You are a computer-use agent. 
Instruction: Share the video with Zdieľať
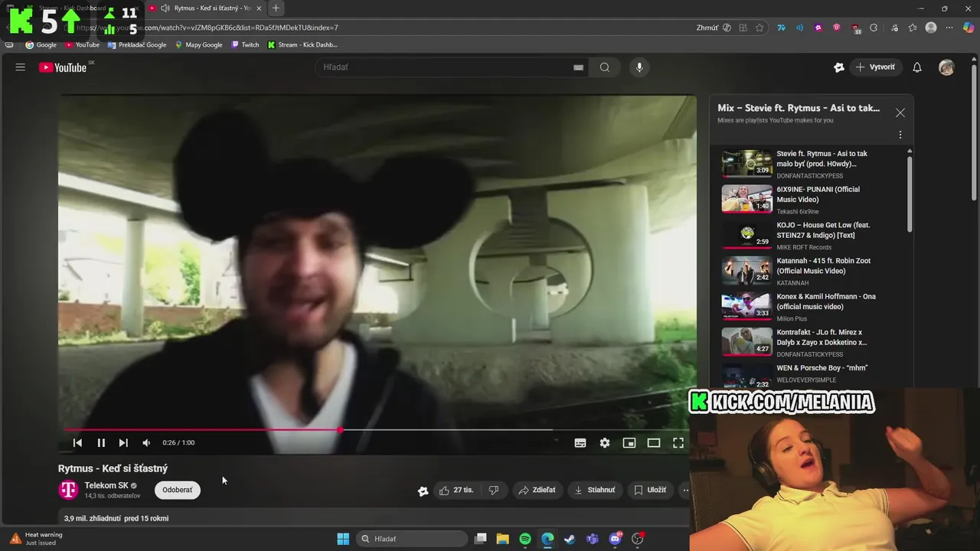click(537, 491)
